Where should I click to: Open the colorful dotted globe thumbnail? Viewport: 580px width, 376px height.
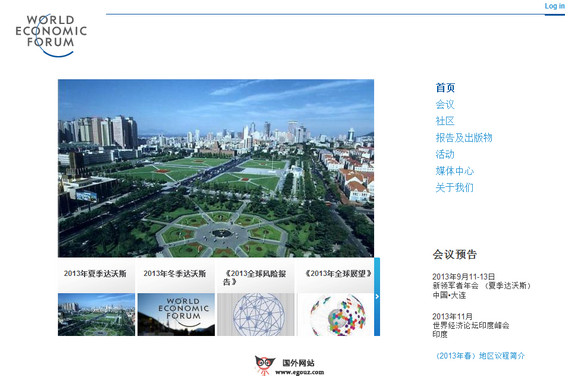335,315
